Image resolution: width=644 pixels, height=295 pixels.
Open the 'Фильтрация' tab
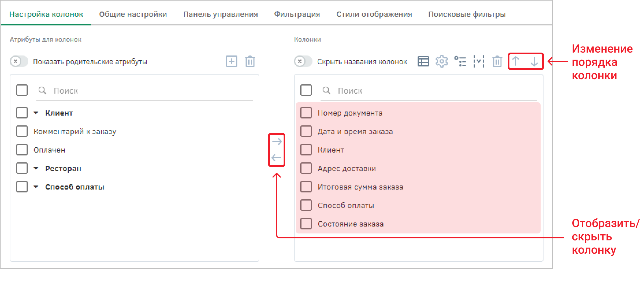297,14
